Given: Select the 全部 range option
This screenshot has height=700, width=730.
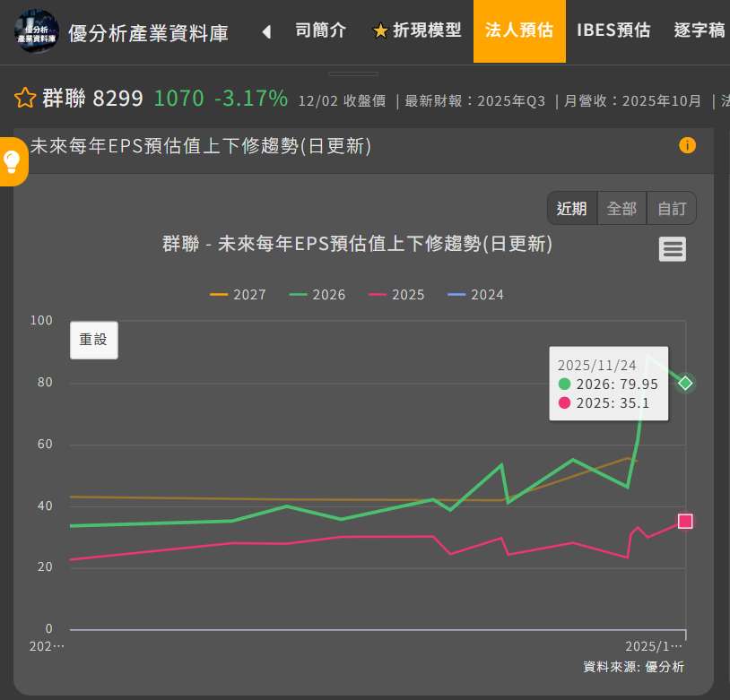Looking at the screenshot, I should (x=621, y=209).
